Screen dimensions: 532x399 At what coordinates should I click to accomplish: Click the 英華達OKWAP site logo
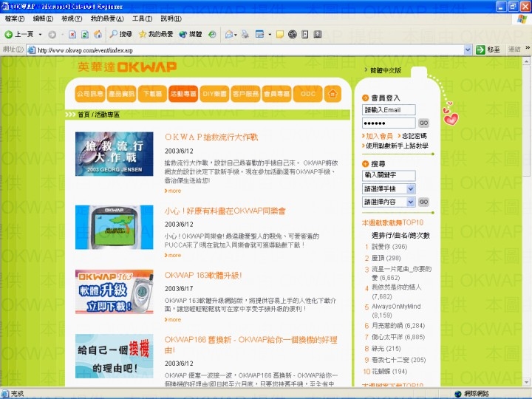click(x=127, y=66)
